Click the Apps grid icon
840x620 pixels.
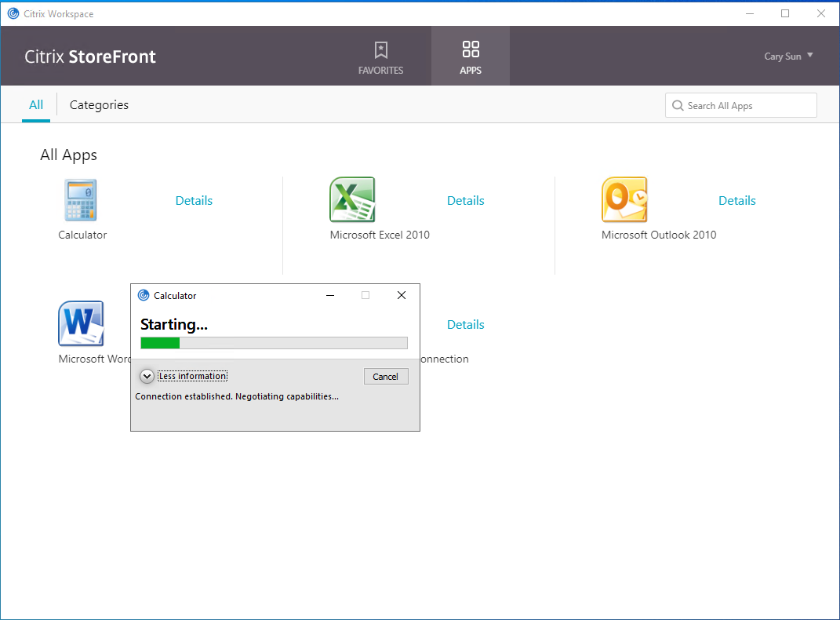coord(471,49)
